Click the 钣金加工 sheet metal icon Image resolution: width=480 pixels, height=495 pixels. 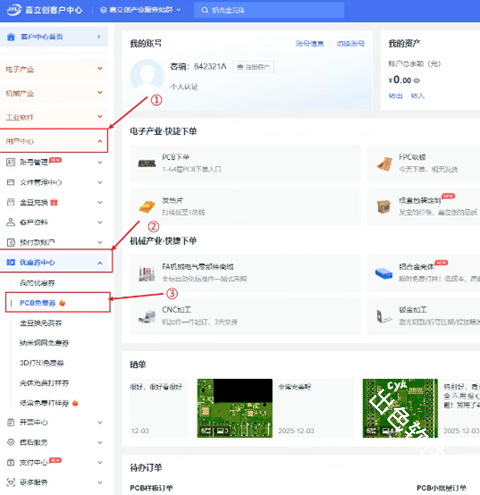[383, 316]
